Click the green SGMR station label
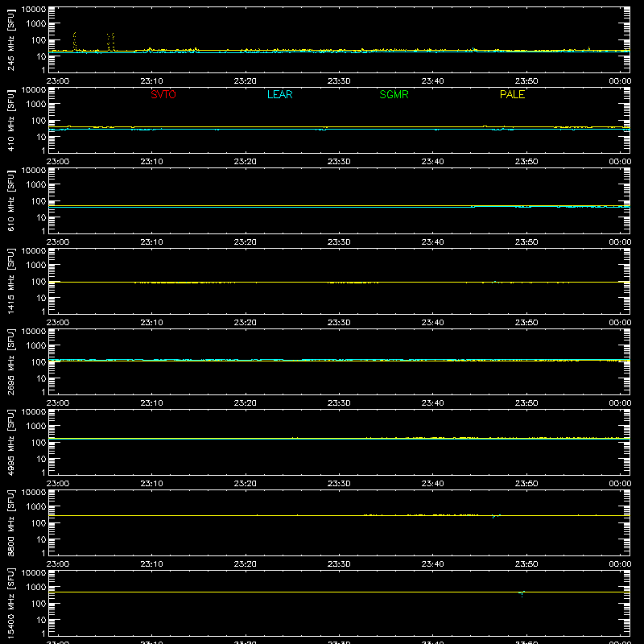Viewport: 644px width, 644px height. point(394,94)
